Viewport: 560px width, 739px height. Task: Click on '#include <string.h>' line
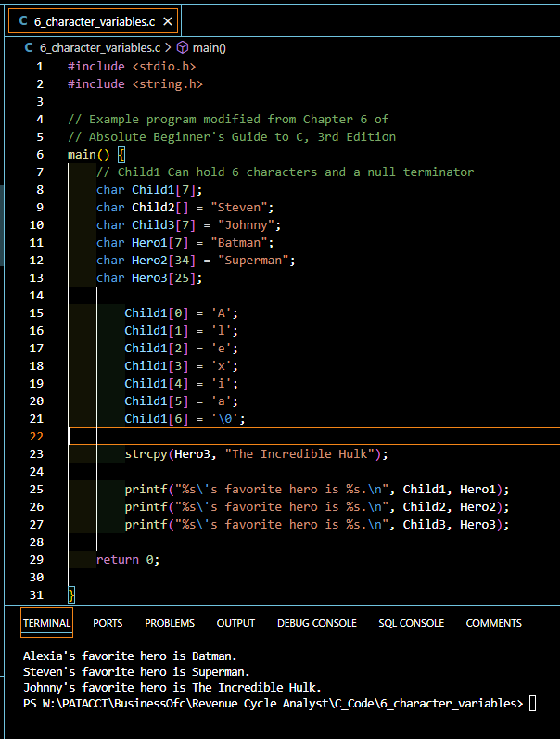(135, 83)
